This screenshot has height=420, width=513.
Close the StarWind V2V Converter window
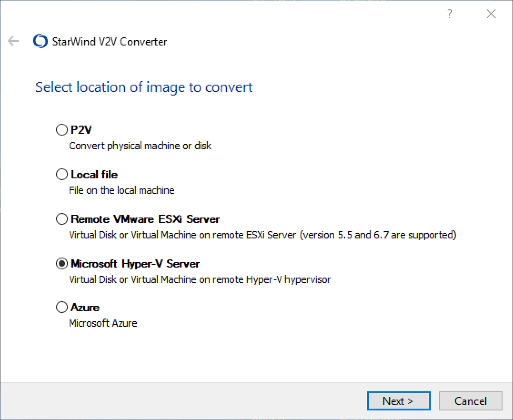491,14
